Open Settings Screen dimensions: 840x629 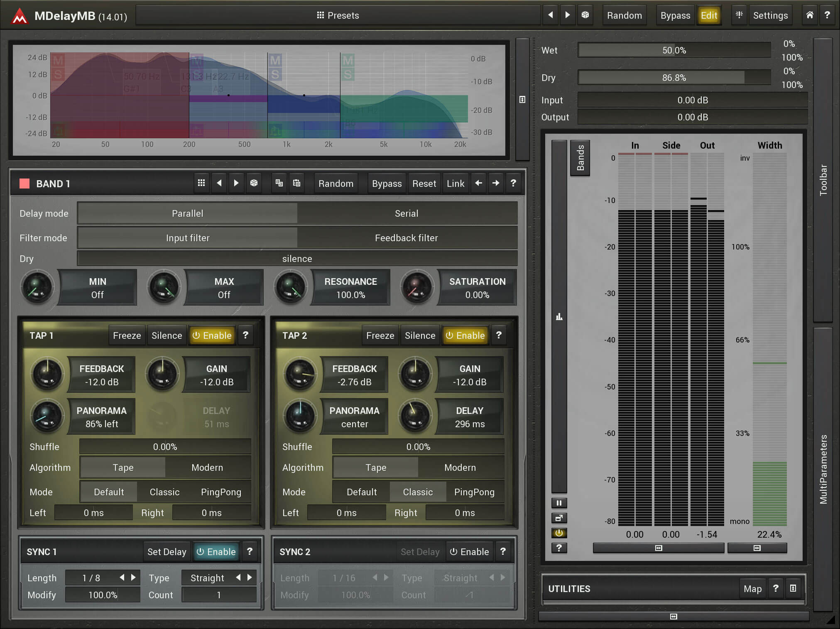(770, 15)
